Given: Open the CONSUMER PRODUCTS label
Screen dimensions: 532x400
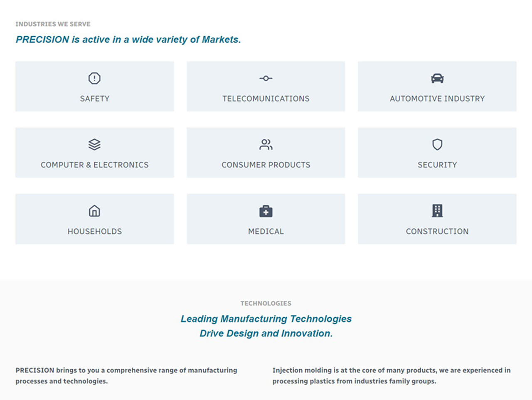Looking at the screenshot, I should coord(266,165).
